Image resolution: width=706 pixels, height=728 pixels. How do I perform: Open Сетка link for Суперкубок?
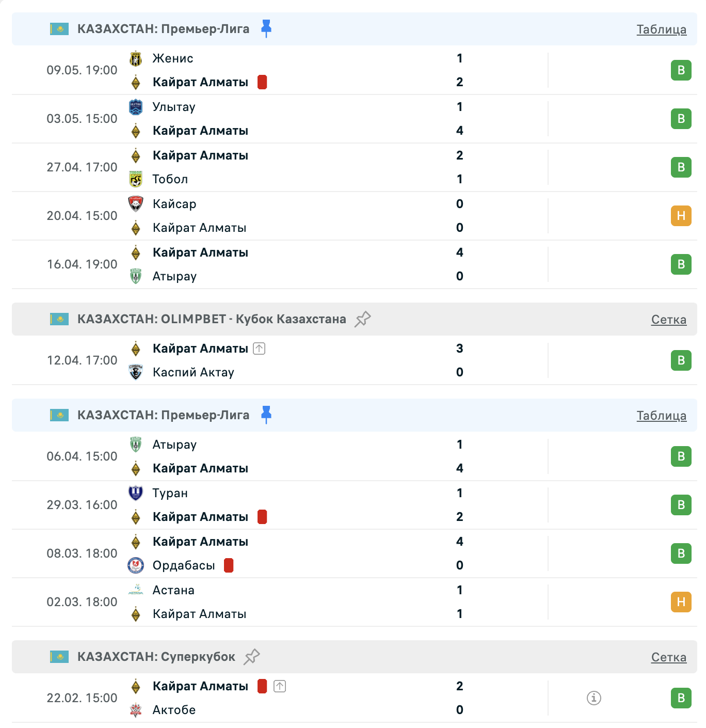(668, 657)
